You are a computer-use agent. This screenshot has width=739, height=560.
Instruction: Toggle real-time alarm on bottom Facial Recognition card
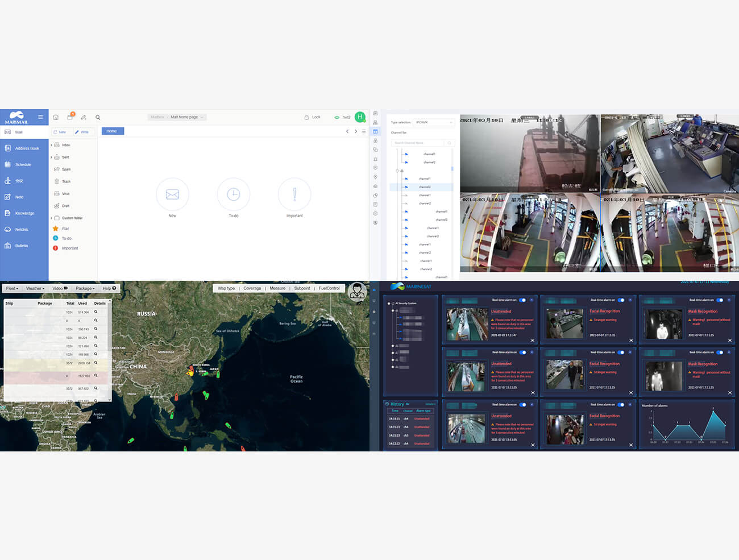[x=621, y=405]
